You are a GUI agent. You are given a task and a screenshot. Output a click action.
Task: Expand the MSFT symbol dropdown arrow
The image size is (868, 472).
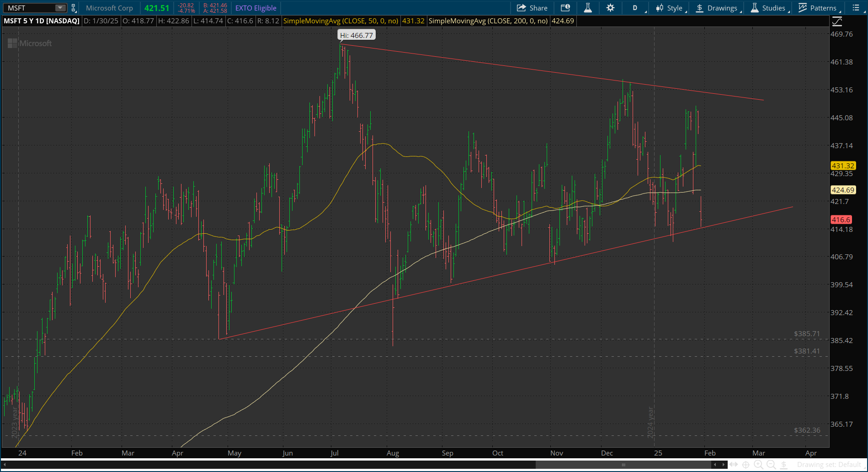(60, 8)
